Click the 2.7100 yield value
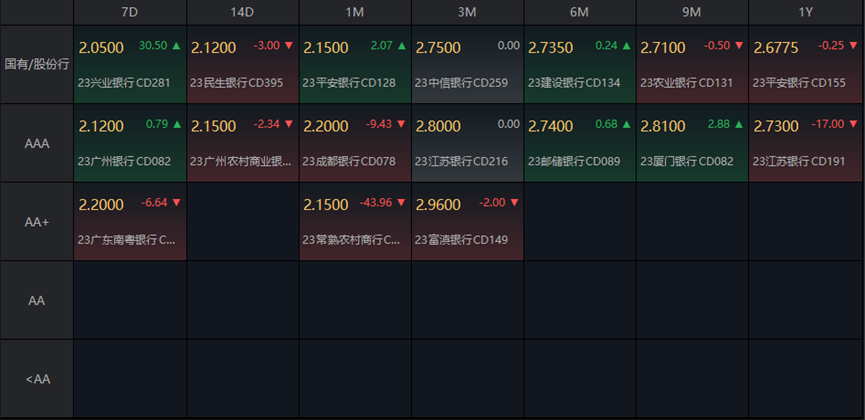 pyautogui.click(x=663, y=48)
